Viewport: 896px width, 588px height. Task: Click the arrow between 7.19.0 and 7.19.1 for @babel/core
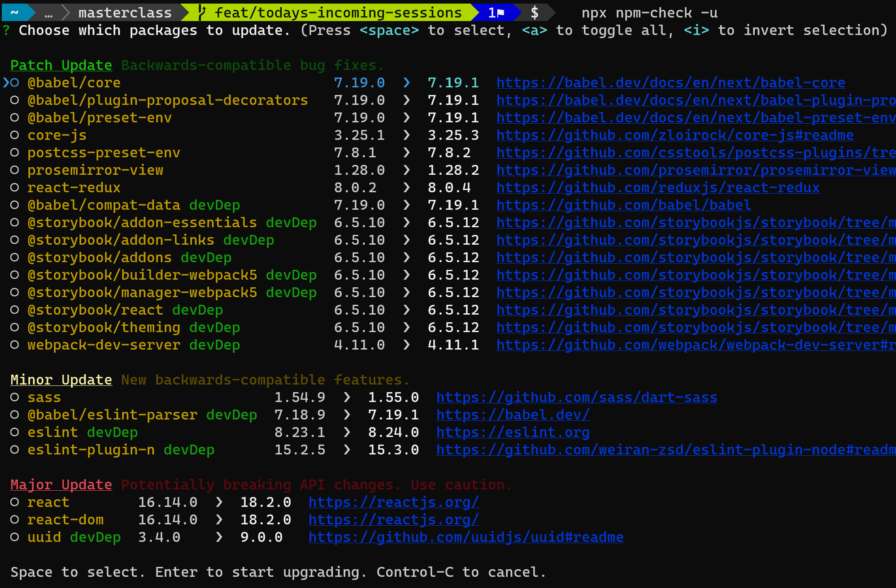point(406,83)
